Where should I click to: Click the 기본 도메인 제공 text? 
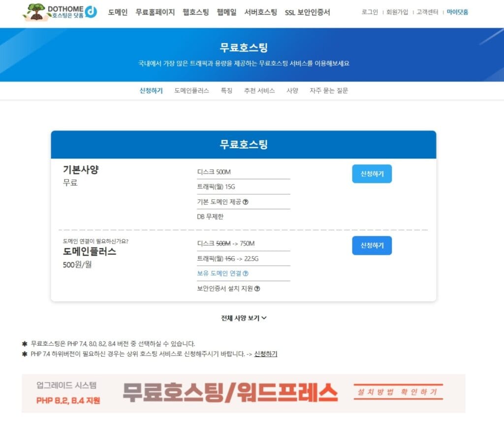(219, 202)
